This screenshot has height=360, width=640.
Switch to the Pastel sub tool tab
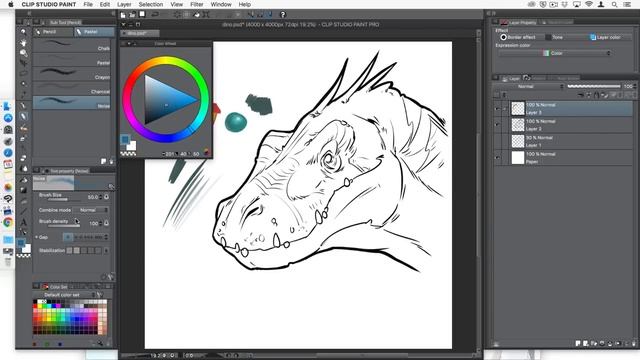click(x=93, y=32)
